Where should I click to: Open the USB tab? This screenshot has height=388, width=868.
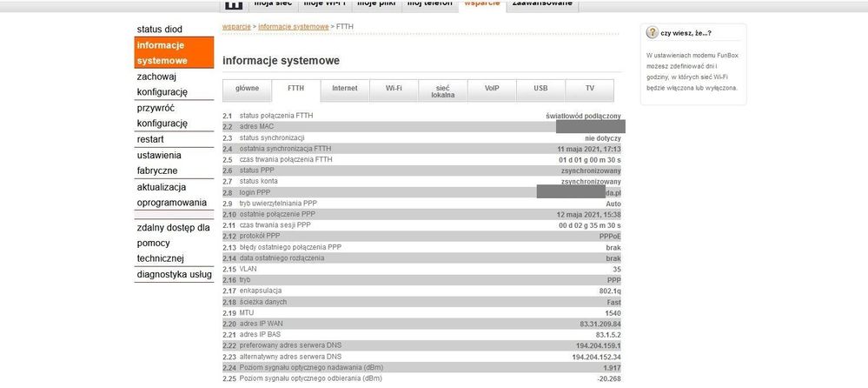(540, 88)
